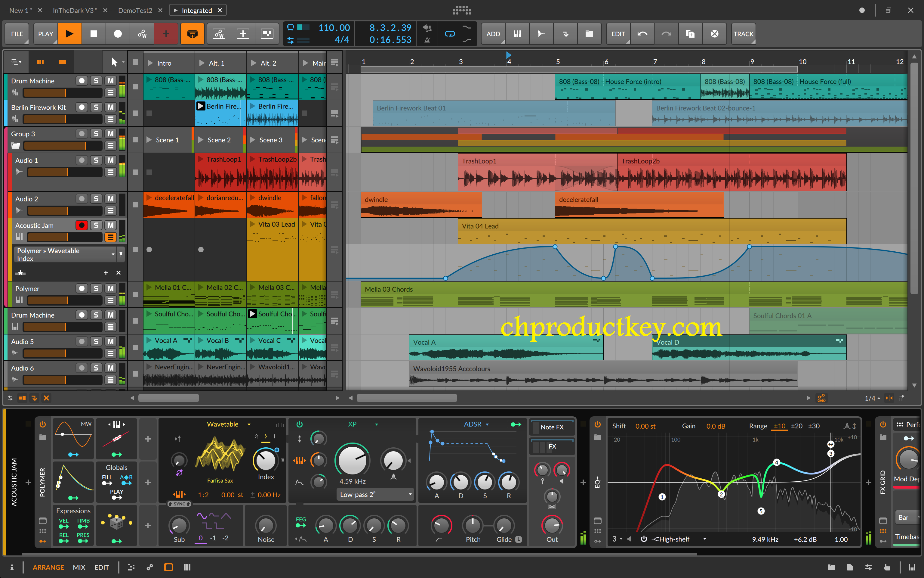The width and height of the screenshot is (924, 578).
Task: Solo the Berlin Firework Kit track
Action: (96, 107)
